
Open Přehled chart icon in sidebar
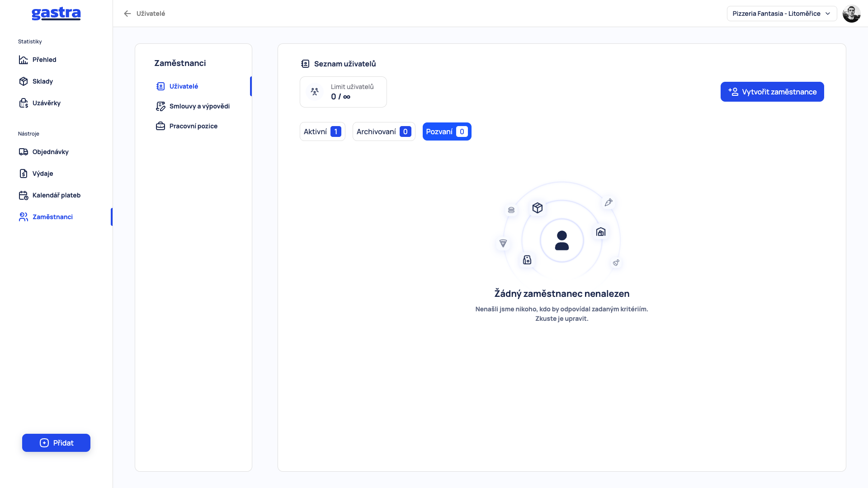point(24,60)
